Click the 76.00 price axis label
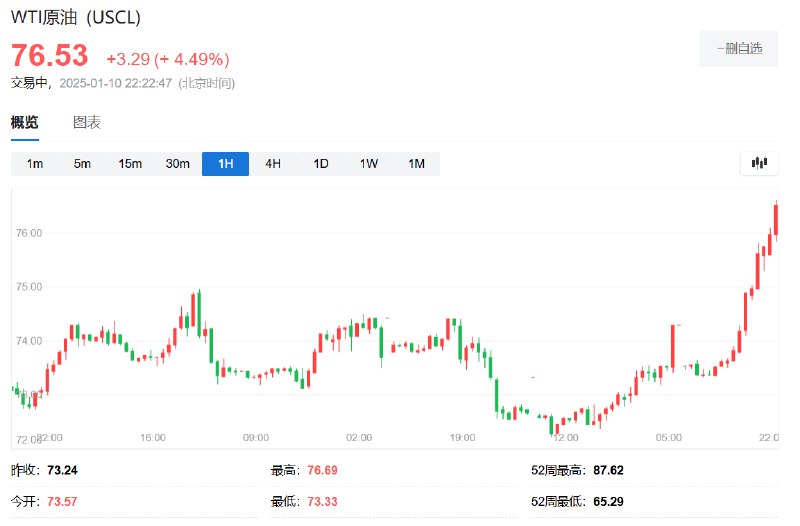Image resolution: width=800 pixels, height=526 pixels. [29, 233]
